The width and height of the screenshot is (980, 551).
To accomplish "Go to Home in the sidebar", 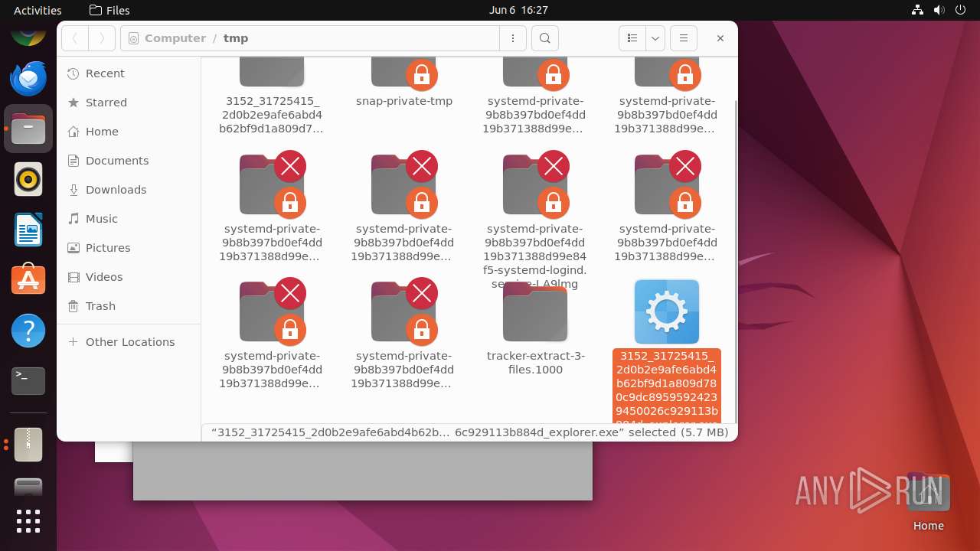I will (x=129, y=132).
